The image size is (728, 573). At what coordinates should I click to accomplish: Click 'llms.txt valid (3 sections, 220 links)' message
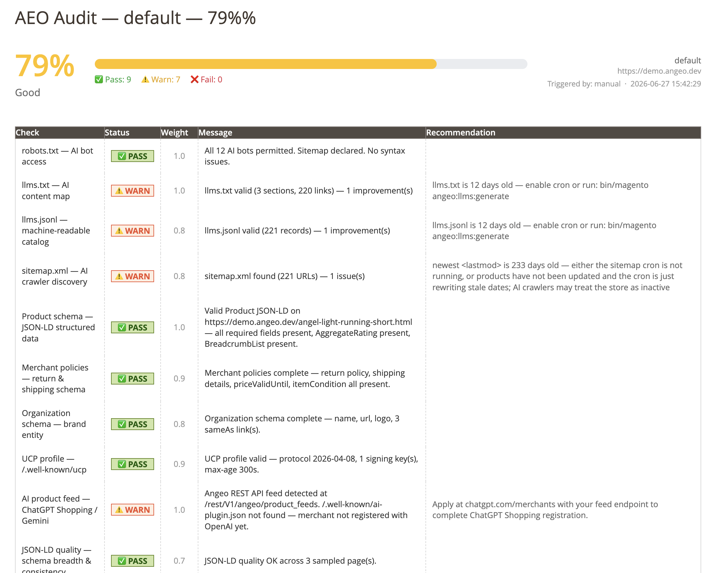click(x=308, y=191)
